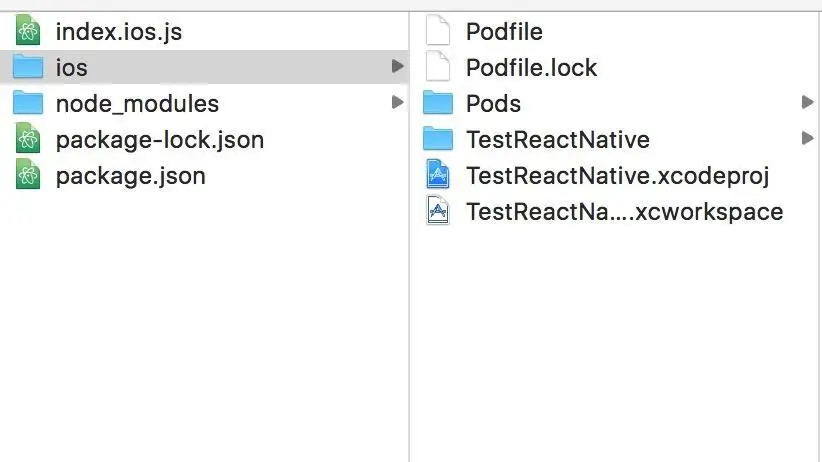Click the node_modules folder icon
Image resolution: width=822 pixels, height=462 pixels.
tap(27, 104)
